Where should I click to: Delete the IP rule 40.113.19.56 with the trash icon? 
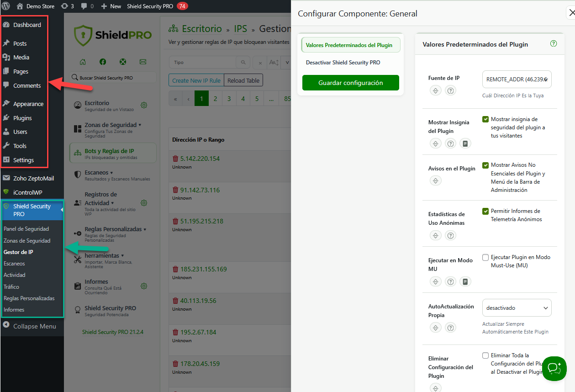175,301
